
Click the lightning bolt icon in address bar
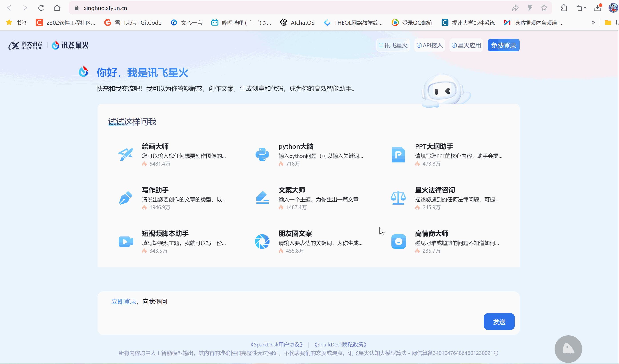click(x=530, y=8)
